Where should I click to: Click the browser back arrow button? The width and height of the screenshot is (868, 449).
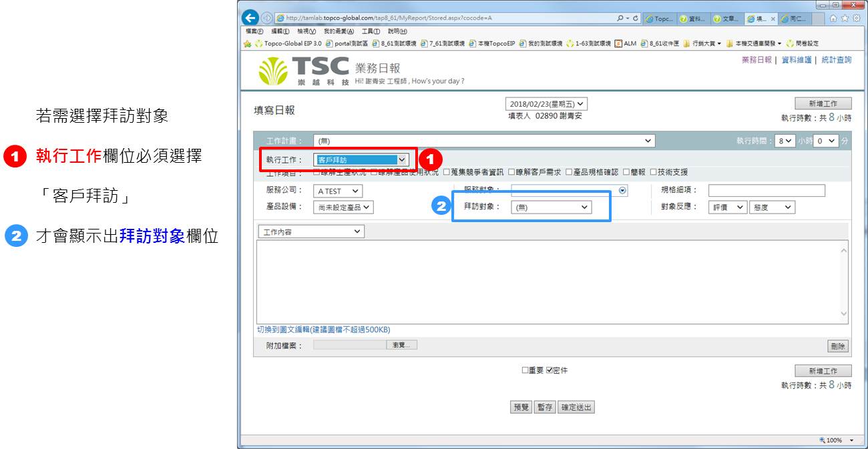coord(250,18)
